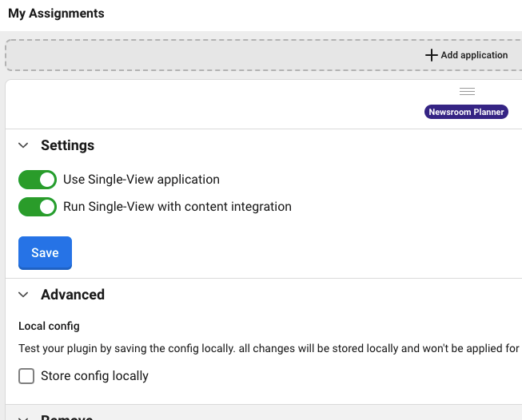
Task: Click the My Assignments title
Action: coord(56,14)
